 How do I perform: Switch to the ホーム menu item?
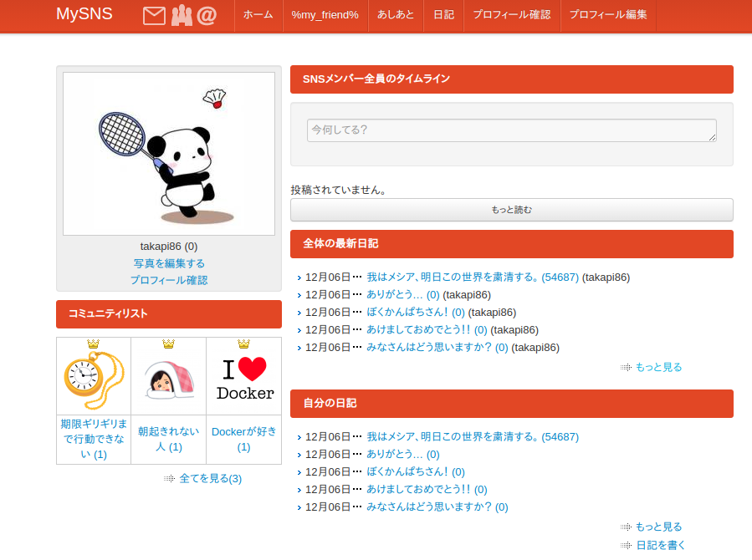point(258,15)
